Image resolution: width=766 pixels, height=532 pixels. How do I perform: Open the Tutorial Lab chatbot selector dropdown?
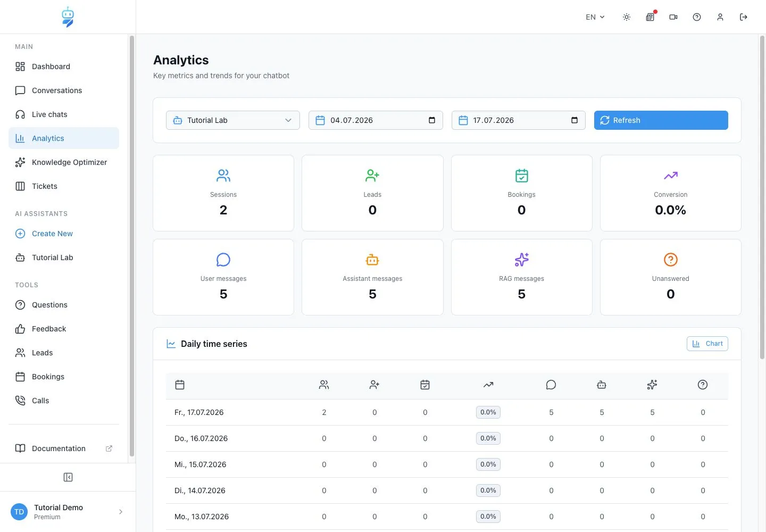click(233, 120)
